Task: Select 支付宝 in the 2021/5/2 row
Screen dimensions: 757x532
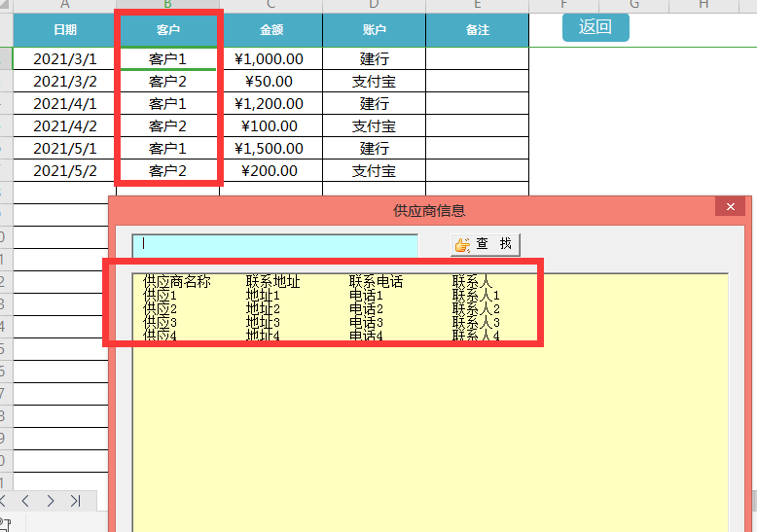Action: [375, 170]
